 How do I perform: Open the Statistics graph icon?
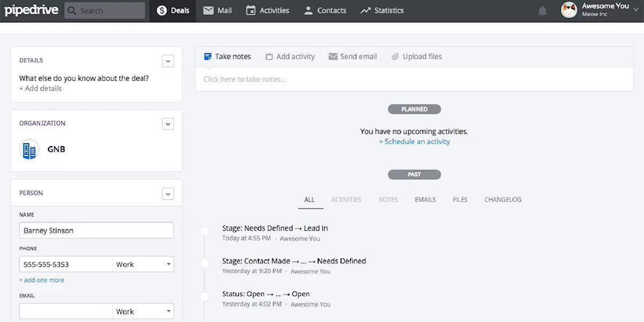point(365,10)
